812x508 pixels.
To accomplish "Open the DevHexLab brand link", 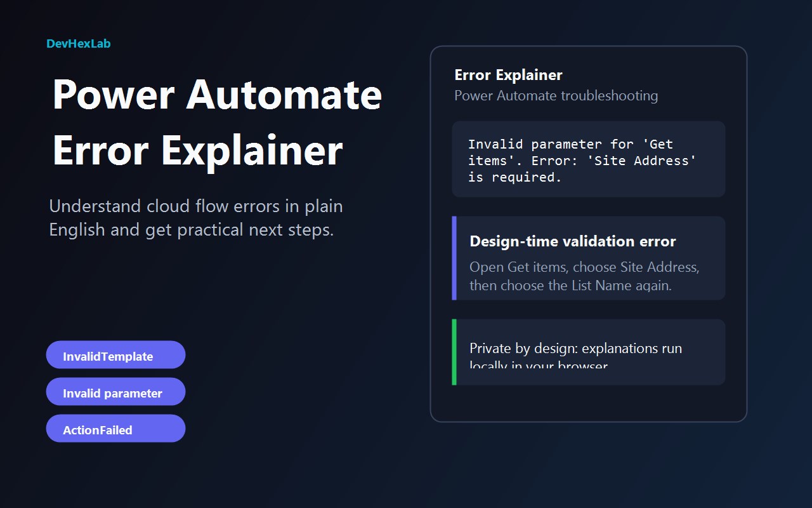I will [79, 44].
